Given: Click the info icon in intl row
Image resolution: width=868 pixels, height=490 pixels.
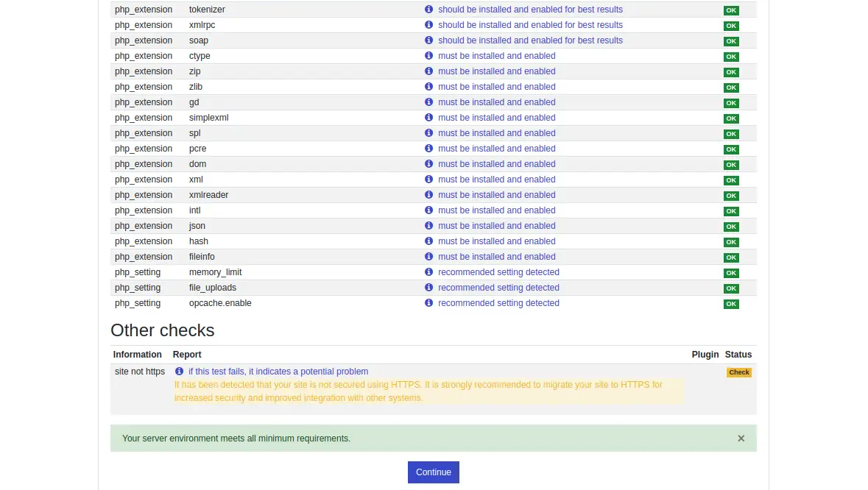Looking at the screenshot, I should coord(428,210).
